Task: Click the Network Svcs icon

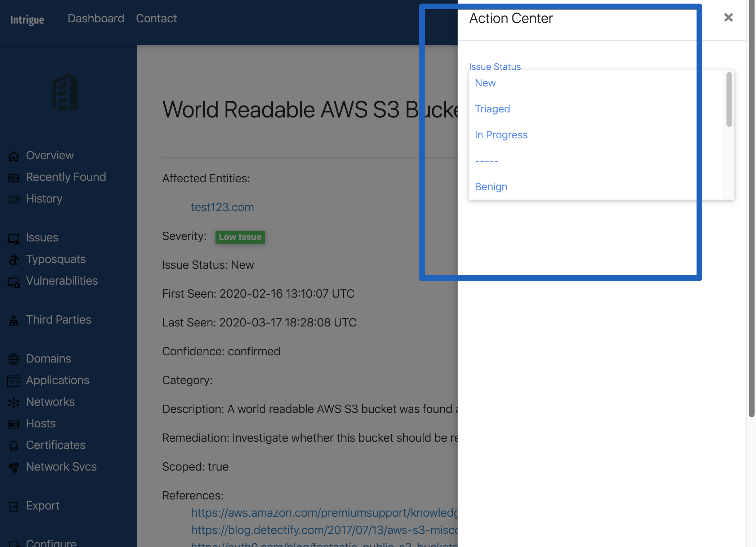Action: 14,467
